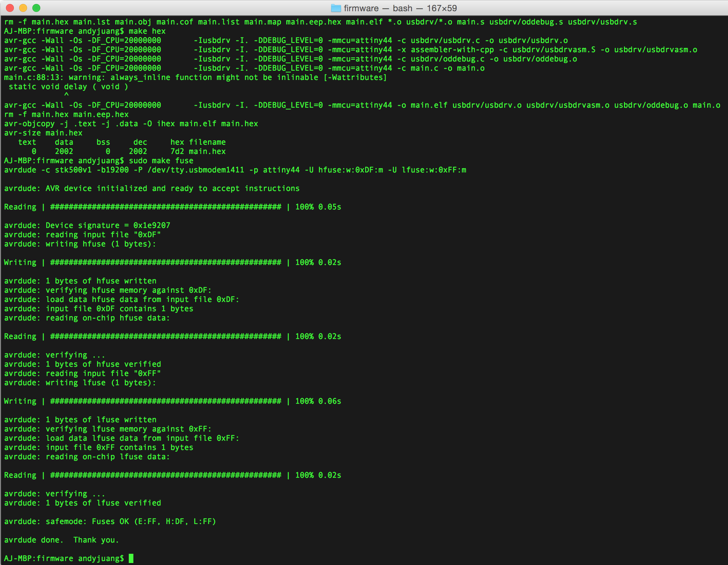
Task: Click the 'static void delay ( void )' line
Action: pos(68,87)
